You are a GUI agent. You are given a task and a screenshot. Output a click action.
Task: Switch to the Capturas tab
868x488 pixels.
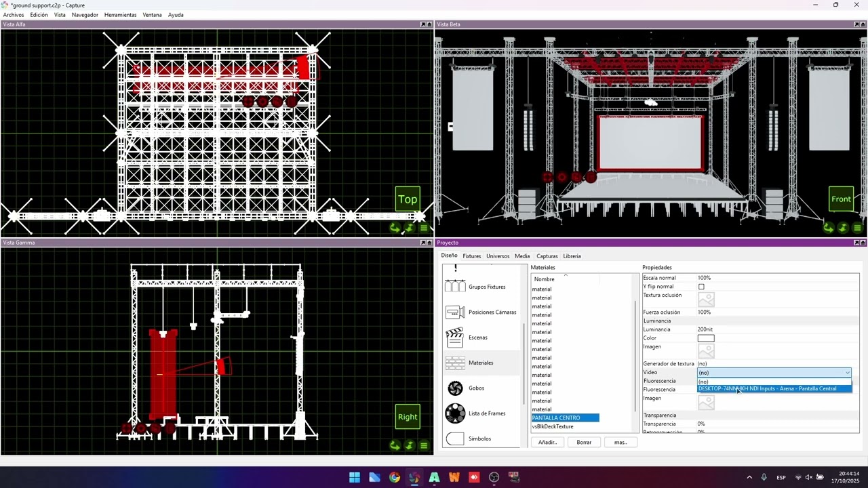point(547,256)
